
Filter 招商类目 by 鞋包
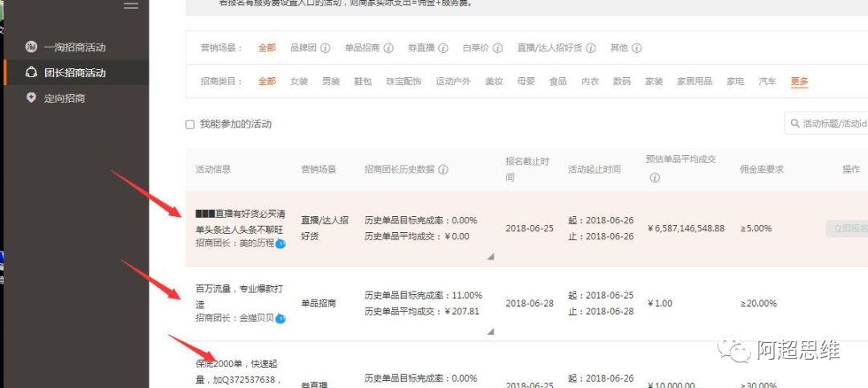pos(363,81)
